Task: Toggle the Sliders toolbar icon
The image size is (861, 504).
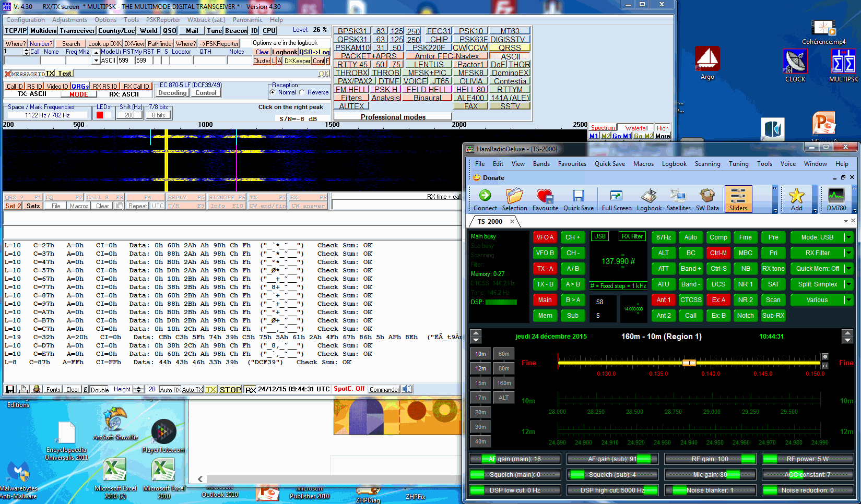Action: pyautogui.click(x=738, y=199)
